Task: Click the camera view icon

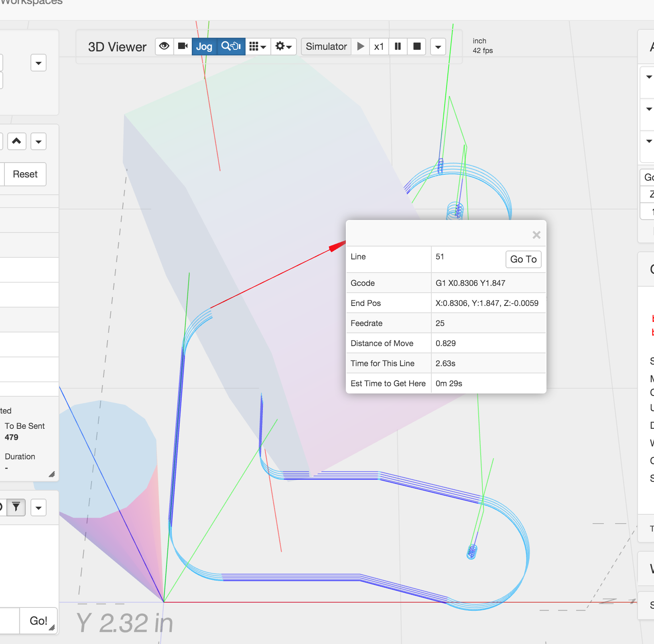Action: [183, 46]
